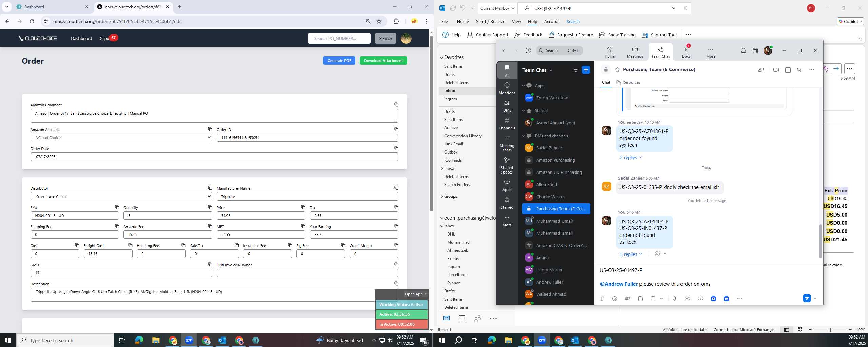Viewport: 868px width, 347px height.
Task: Click the OMS Search button
Action: click(385, 38)
